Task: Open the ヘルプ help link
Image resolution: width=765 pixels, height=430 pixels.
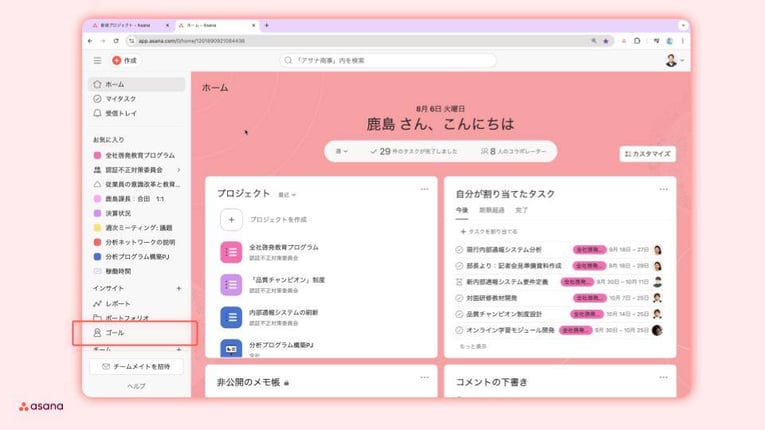Action: [136, 386]
